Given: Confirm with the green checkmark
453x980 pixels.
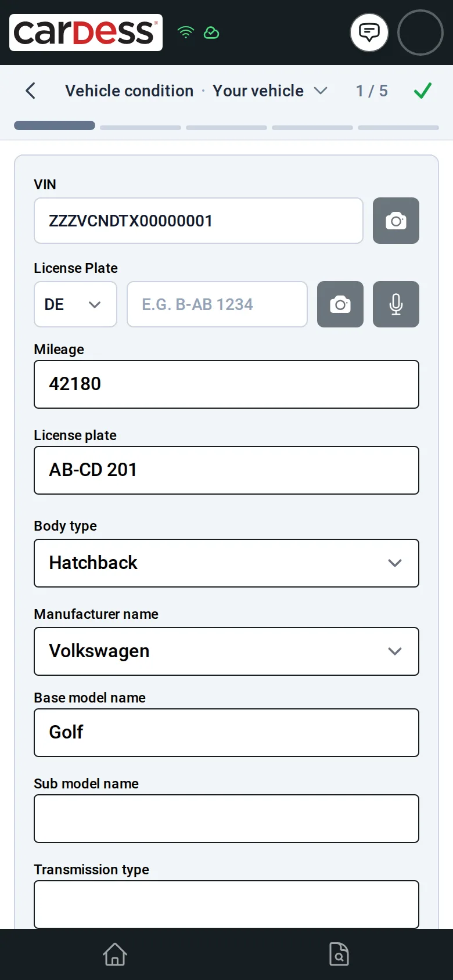Looking at the screenshot, I should (x=423, y=91).
